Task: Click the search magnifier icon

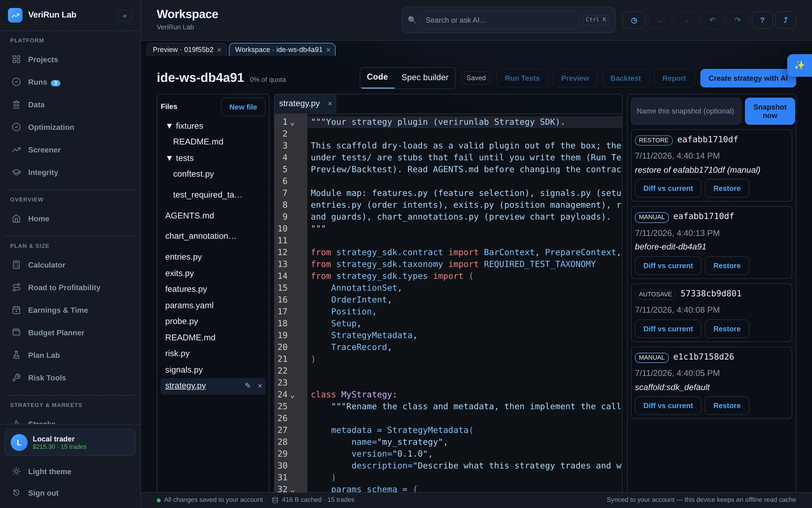Action: coord(412,20)
